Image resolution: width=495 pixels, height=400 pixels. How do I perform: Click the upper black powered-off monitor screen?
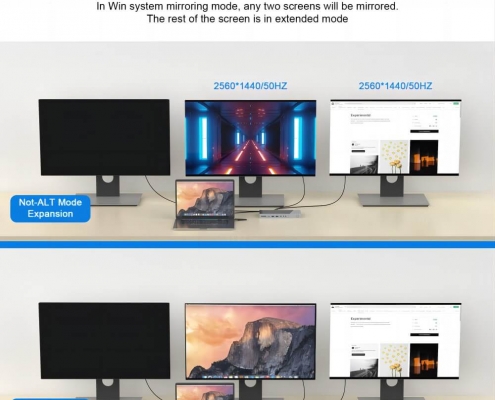click(x=104, y=137)
